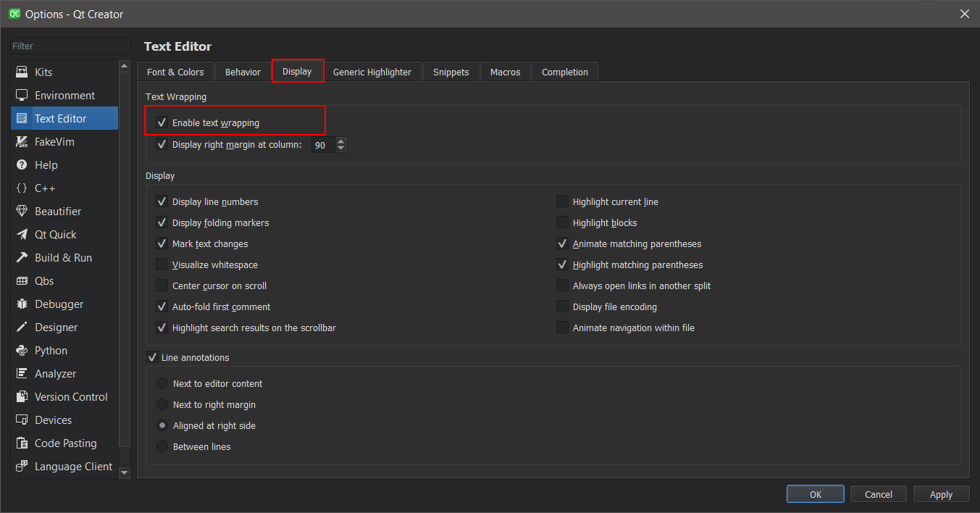Click the category list scrollbar up arrow
The image size is (980, 513).
click(124, 66)
